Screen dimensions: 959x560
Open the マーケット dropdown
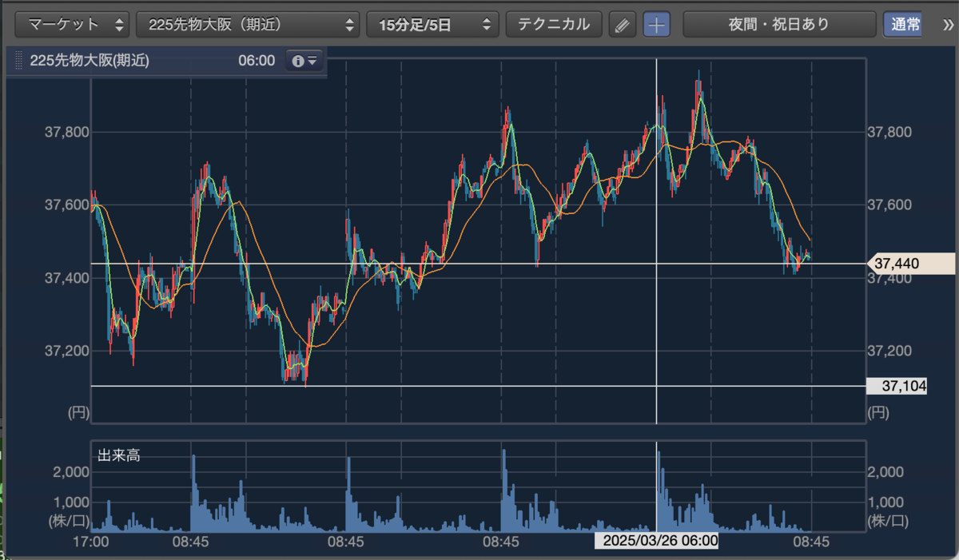74,25
